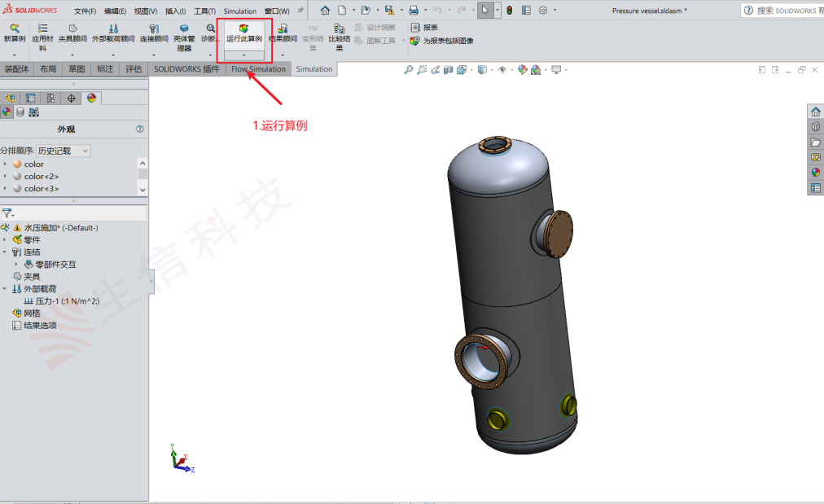Screen dimensions: 824x504
Task: Click the External Loads Advisor (外部载荷顾问) icon
Action: pyautogui.click(x=113, y=28)
